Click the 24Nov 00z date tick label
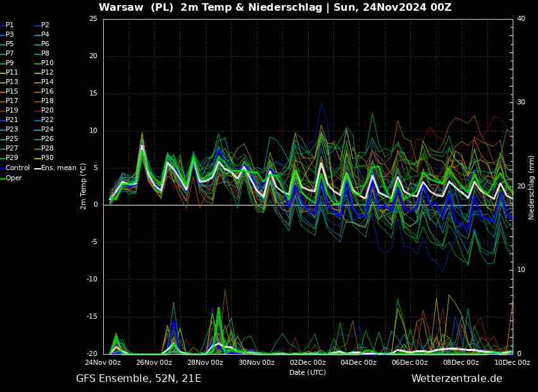This screenshot has height=392, width=538. click(103, 362)
